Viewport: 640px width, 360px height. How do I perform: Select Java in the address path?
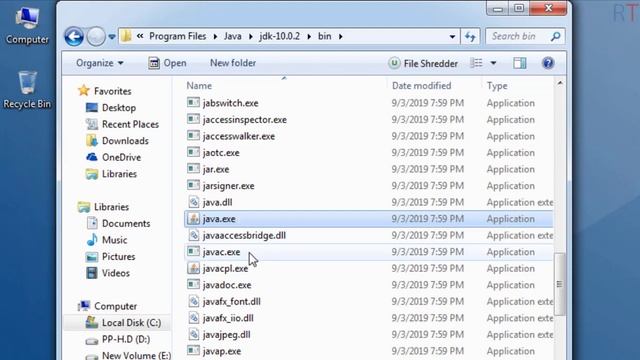(233, 36)
